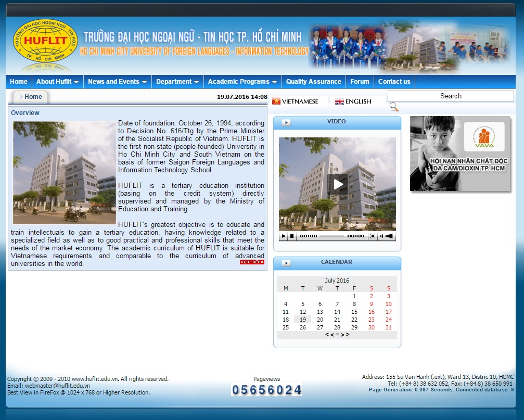
Task: Open the Home menu item
Action: coord(19,82)
